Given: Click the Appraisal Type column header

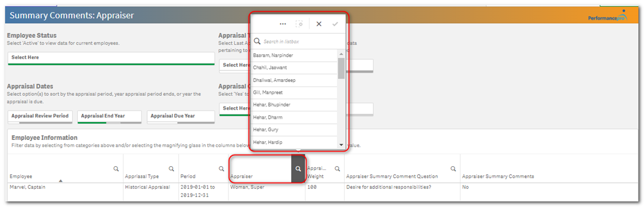Looking at the screenshot, I should click(142, 176).
